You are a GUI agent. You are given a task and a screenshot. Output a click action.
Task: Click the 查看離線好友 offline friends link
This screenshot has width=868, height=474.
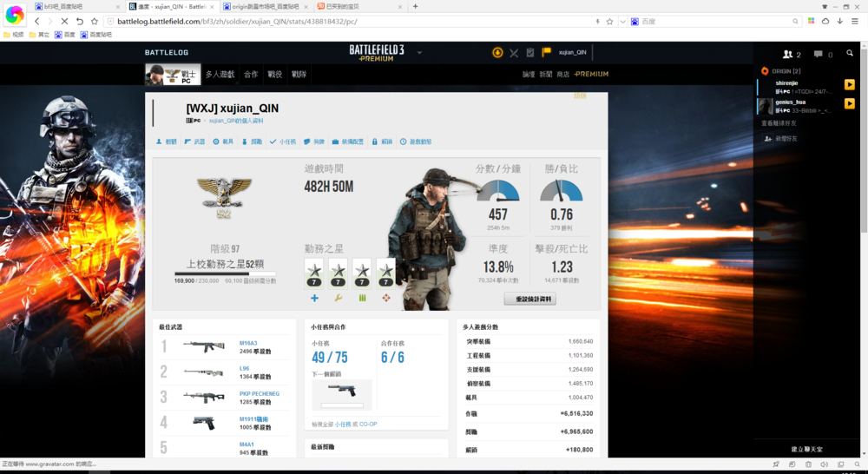pos(779,123)
